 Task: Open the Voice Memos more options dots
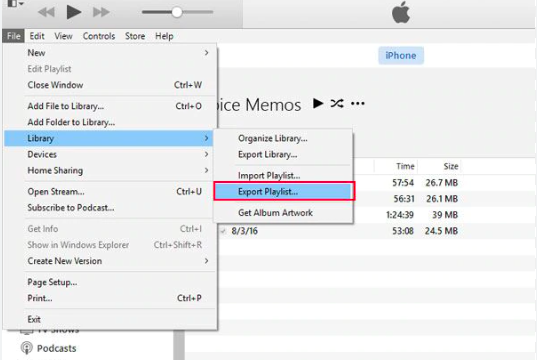click(358, 103)
